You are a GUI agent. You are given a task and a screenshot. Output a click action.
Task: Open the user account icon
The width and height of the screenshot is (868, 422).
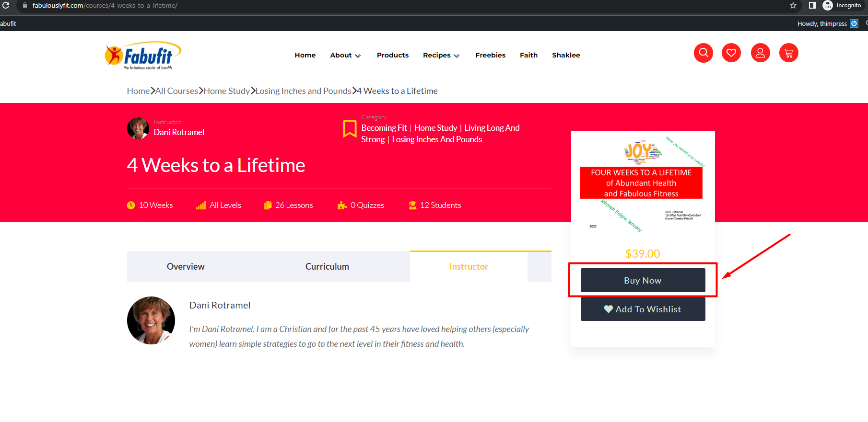[x=761, y=53]
